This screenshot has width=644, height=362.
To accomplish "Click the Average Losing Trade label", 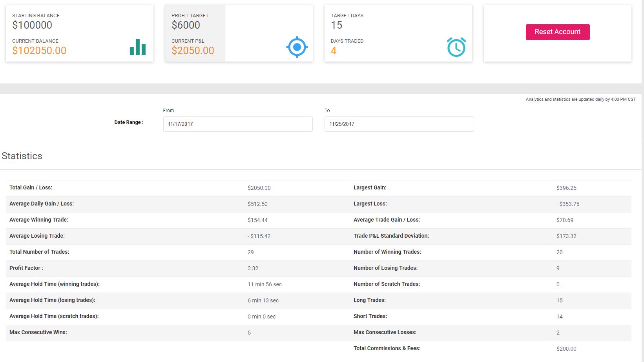I will (37, 236).
